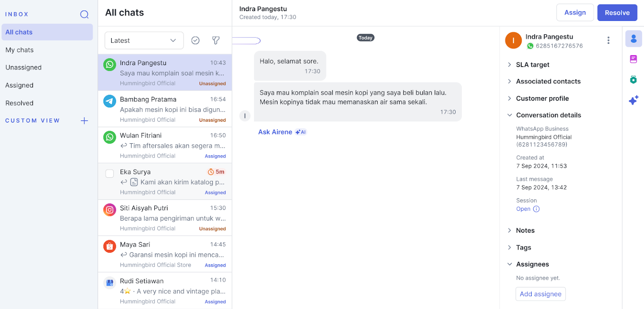Open the Bambang Pratama conversation
The image size is (644, 309).
[x=165, y=109]
